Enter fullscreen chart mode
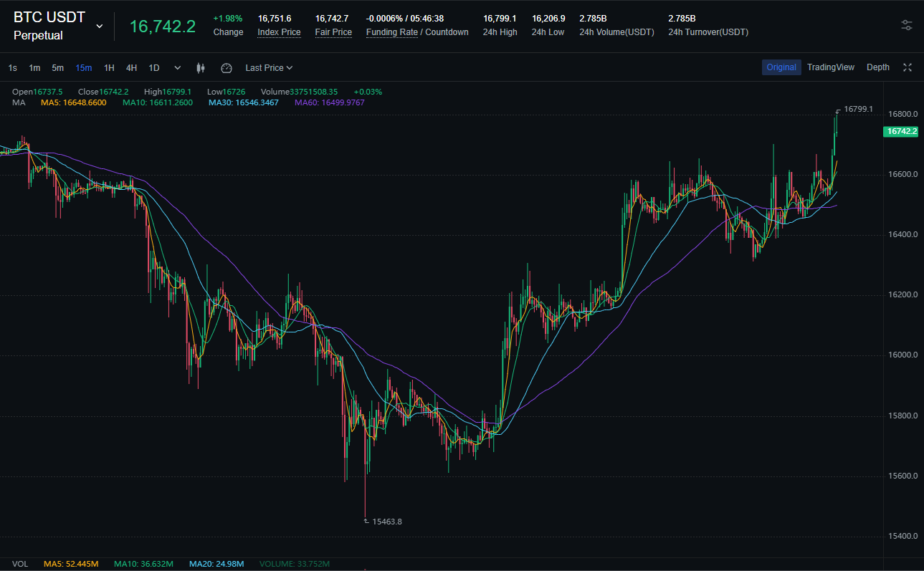This screenshot has width=924, height=571. point(907,67)
